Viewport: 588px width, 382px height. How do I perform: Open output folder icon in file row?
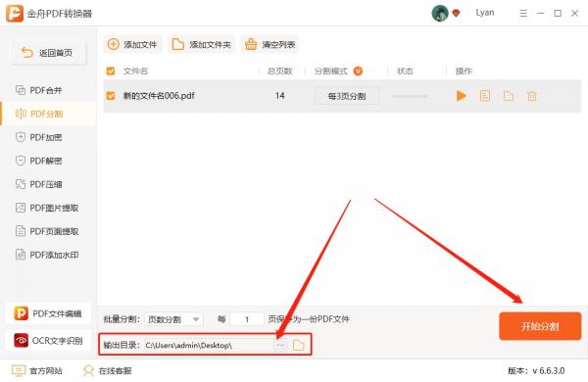[x=509, y=96]
